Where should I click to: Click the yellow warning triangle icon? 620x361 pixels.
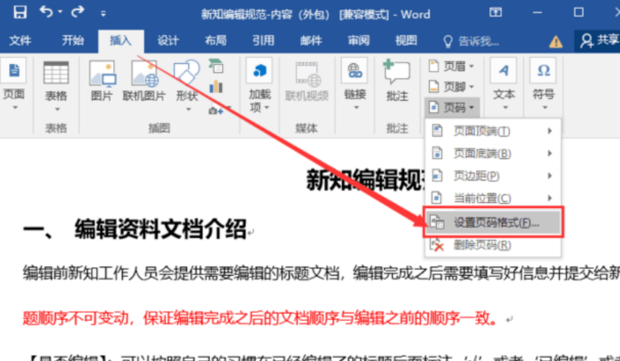coord(556,42)
